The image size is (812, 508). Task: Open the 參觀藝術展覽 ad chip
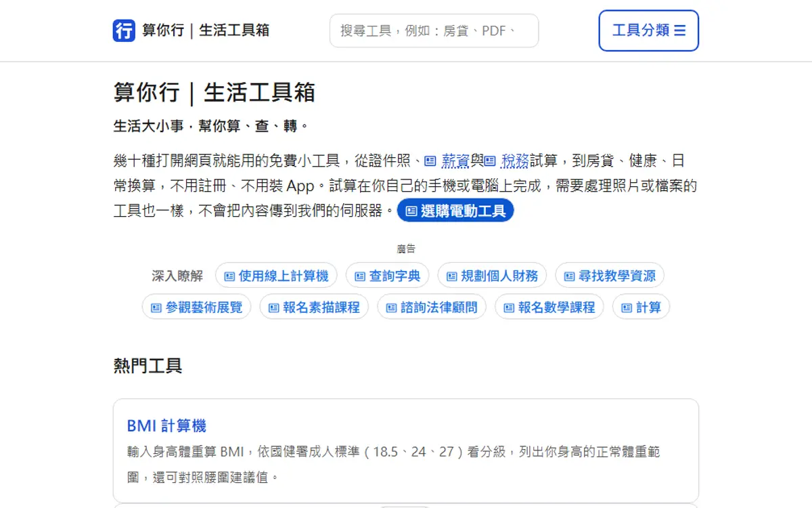click(x=196, y=307)
